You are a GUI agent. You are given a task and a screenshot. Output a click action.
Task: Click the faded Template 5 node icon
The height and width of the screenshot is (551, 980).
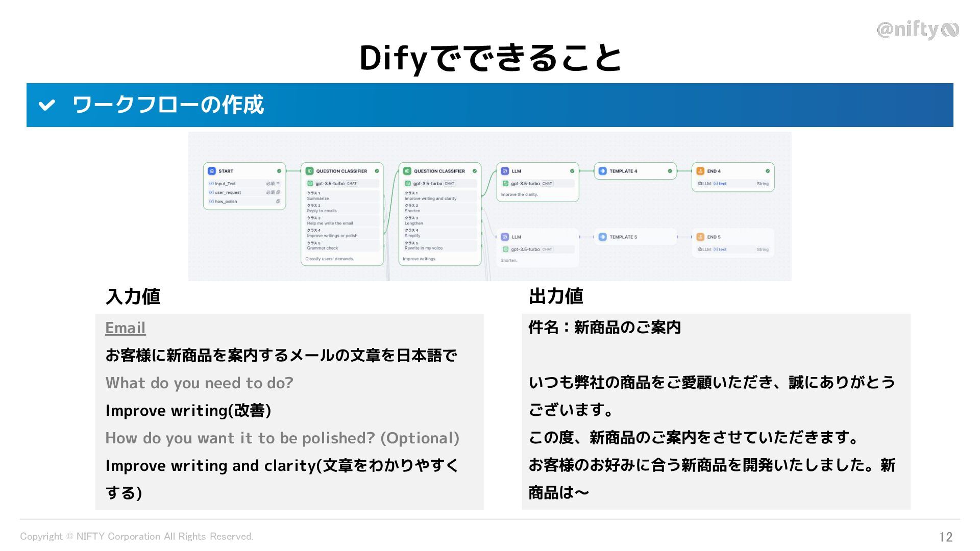pyautogui.click(x=602, y=237)
